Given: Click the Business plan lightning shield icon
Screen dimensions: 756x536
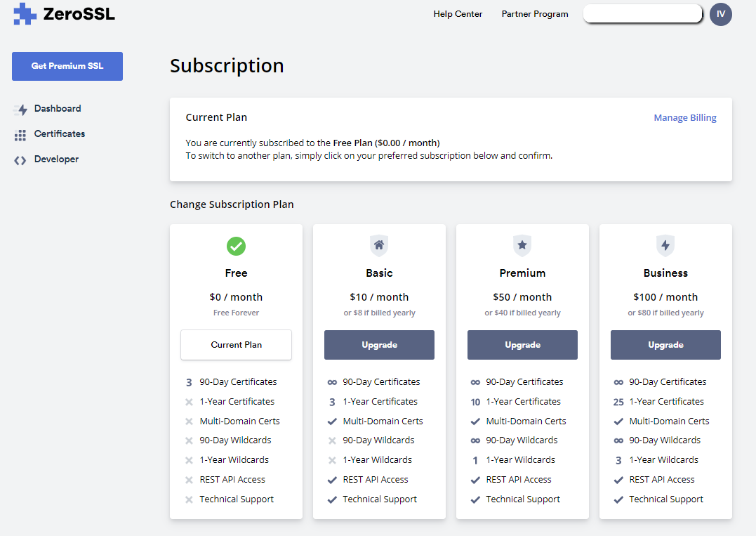Looking at the screenshot, I should [x=665, y=246].
